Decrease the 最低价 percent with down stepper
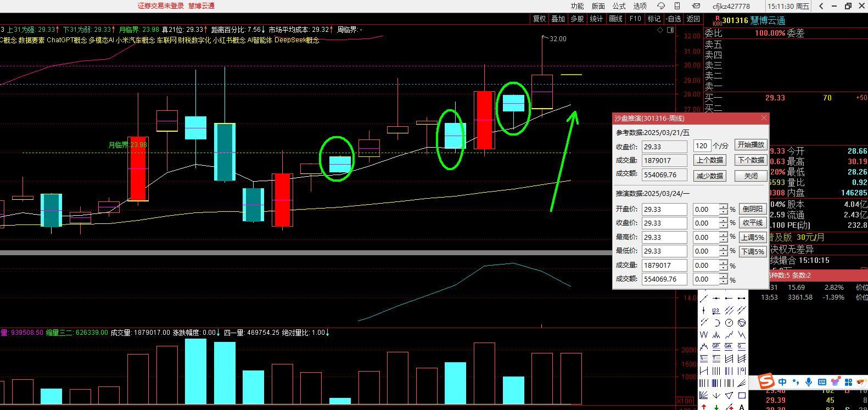868x410 pixels. tap(724, 254)
